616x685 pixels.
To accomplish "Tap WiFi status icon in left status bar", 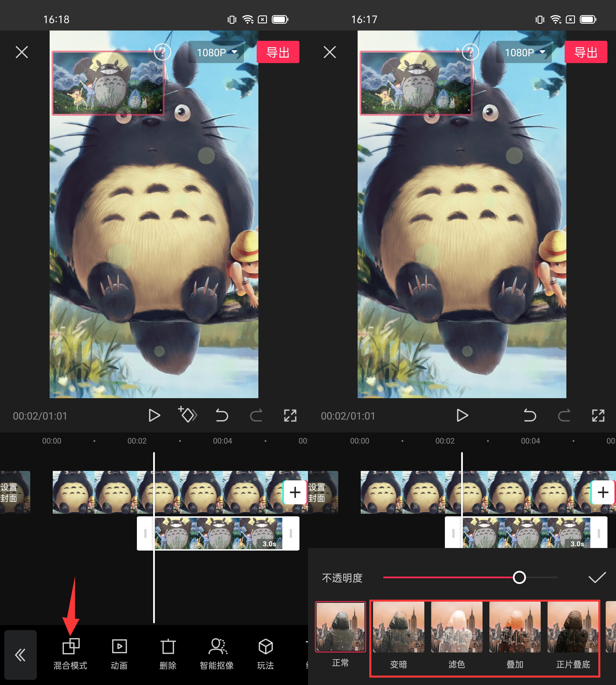I will (x=248, y=20).
